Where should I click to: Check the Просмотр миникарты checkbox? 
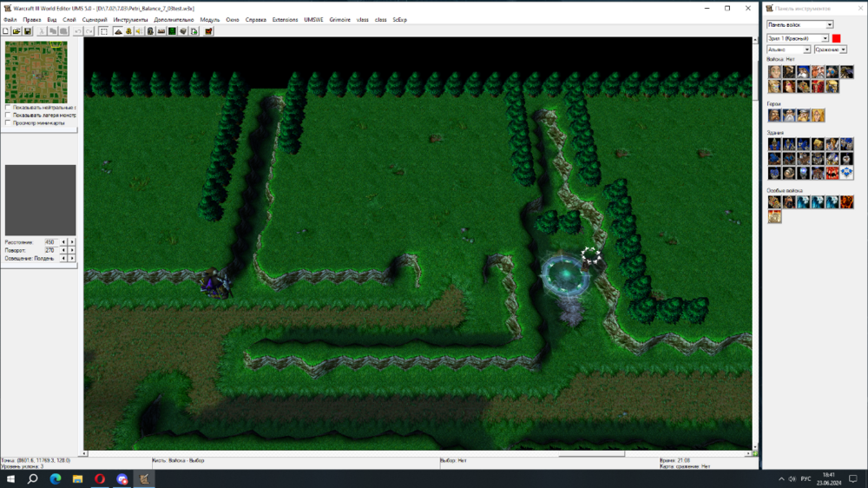[8, 123]
